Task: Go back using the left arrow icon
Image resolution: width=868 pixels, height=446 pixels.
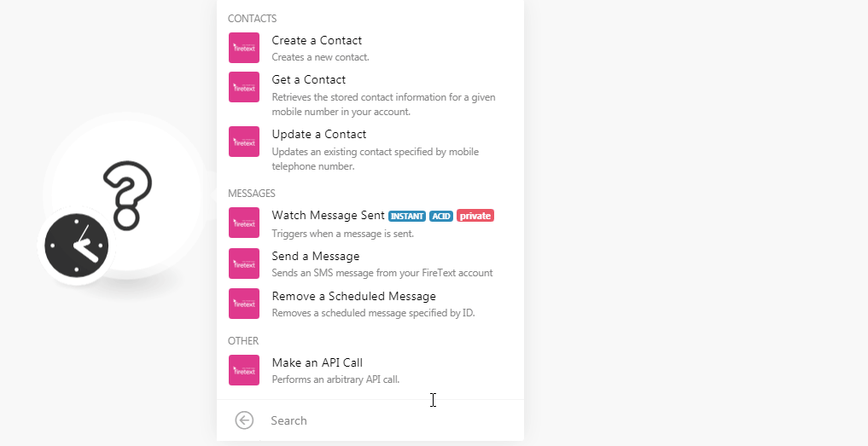Action: [244, 420]
